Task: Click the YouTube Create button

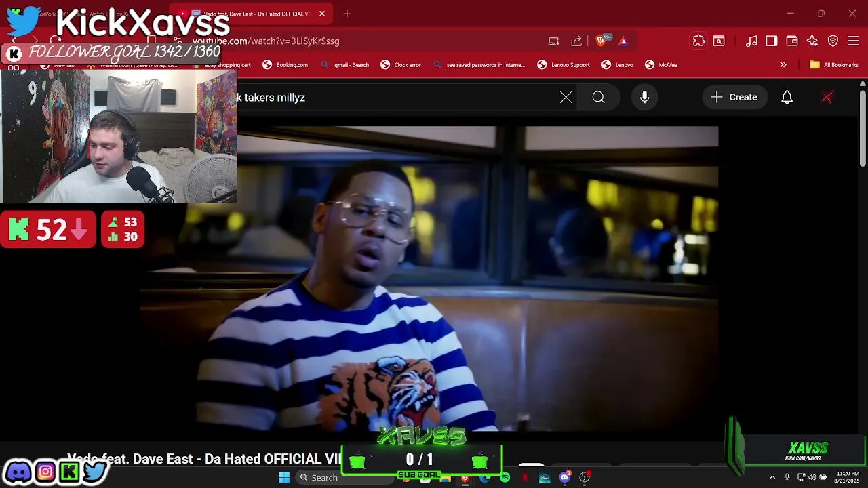Action: [x=734, y=98]
